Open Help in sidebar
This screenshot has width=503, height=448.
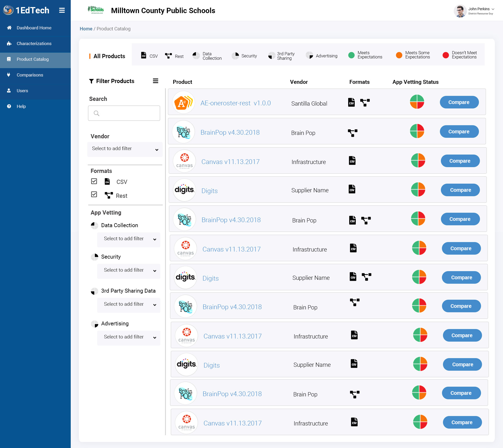(35, 106)
